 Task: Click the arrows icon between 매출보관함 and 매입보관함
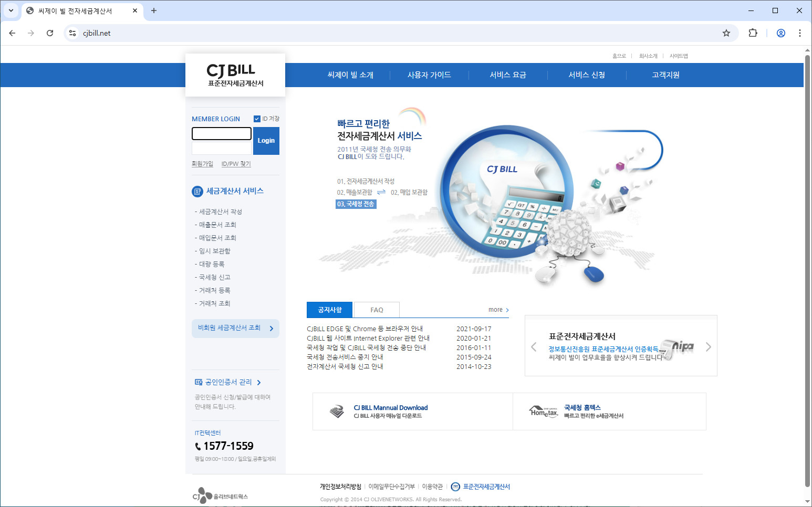[381, 192]
